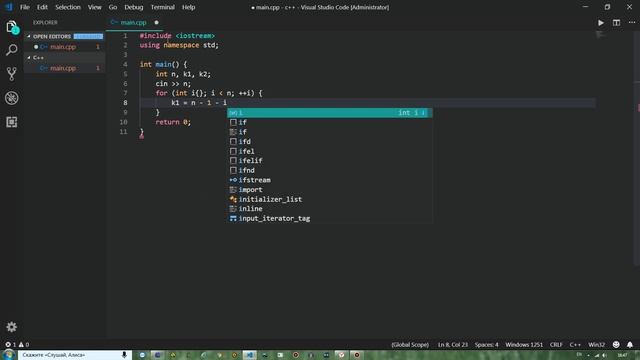Click Windows 1251 encoding status item
Image resolution: width=640 pixels, height=360 pixels.
pyautogui.click(x=524, y=344)
